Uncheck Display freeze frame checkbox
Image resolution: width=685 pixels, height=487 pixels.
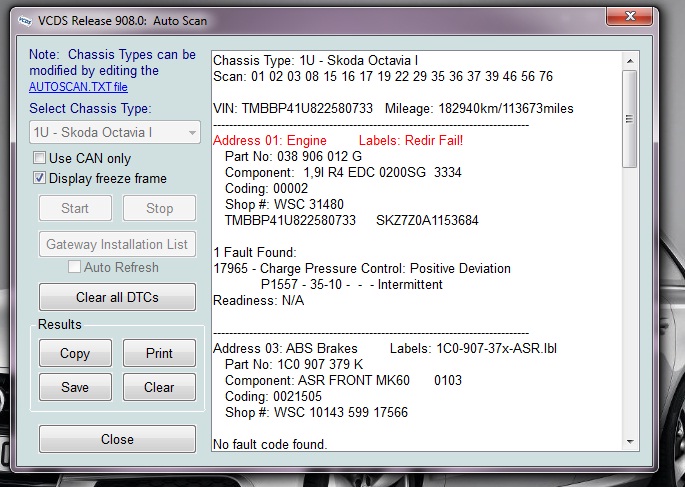(x=39, y=178)
